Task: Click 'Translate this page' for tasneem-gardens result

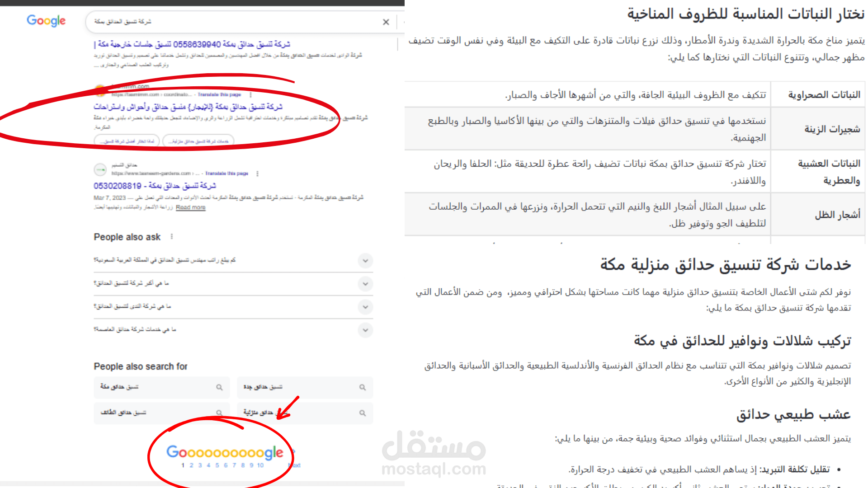Action: click(226, 174)
